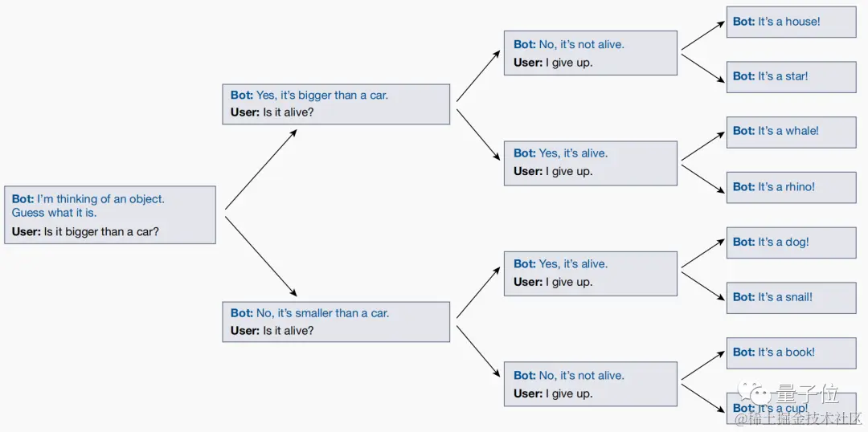Pick the "It's a snail!" answer box

coord(791,297)
